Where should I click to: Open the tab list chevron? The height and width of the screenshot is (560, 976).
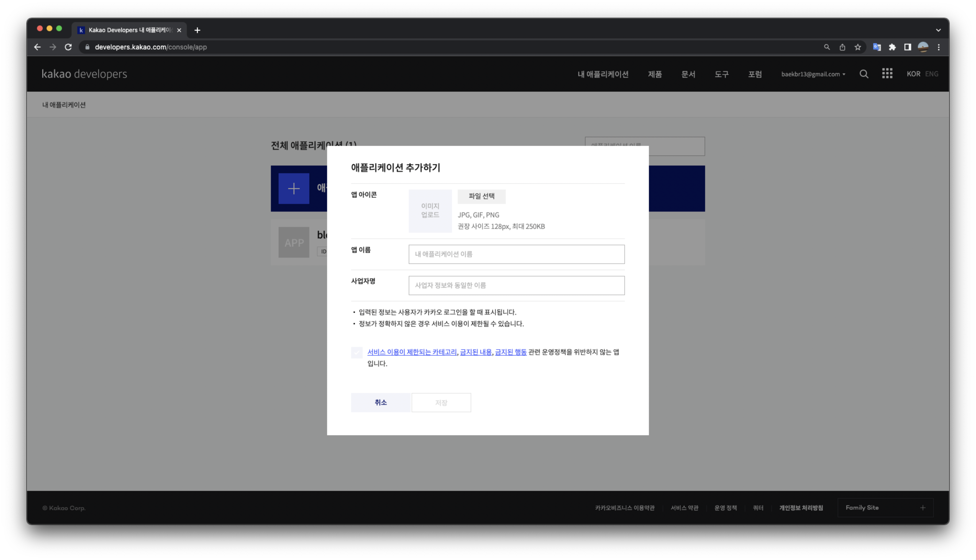tap(938, 30)
